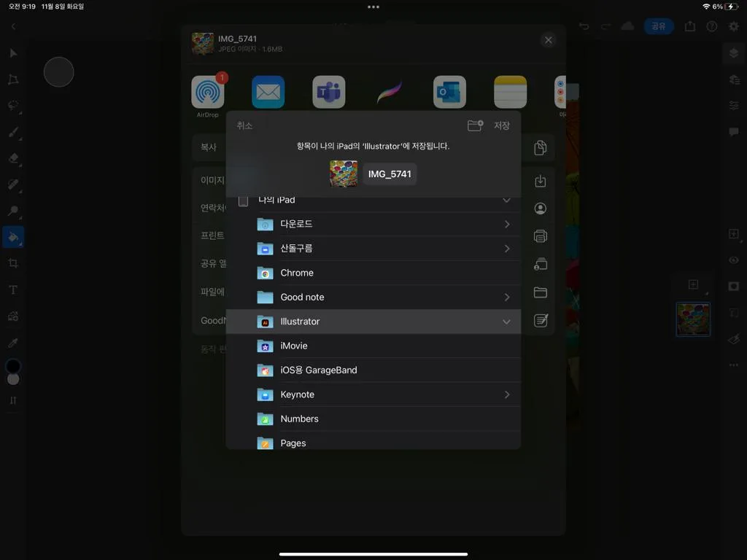Open the app settings gear
This screenshot has height=560, width=747.
click(x=734, y=26)
